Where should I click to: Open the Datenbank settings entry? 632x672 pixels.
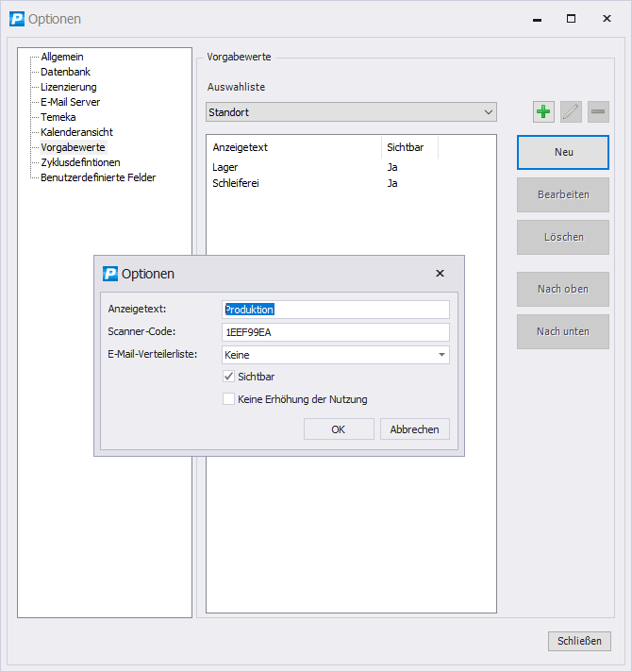pyautogui.click(x=65, y=72)
